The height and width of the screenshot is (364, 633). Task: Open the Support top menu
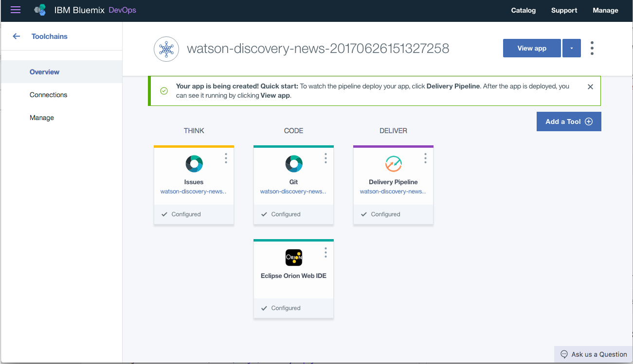click(564, 10)
